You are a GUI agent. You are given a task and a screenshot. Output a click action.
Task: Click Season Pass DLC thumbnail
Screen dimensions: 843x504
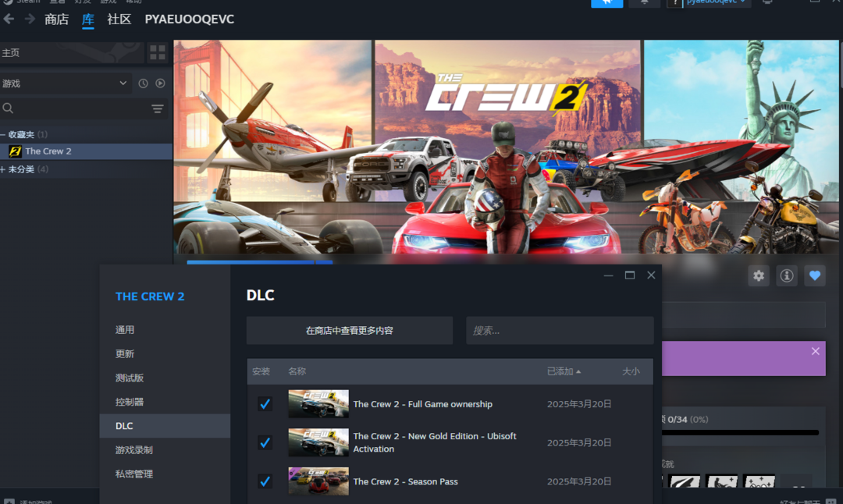pyautogui.click(x=318, y=481)
